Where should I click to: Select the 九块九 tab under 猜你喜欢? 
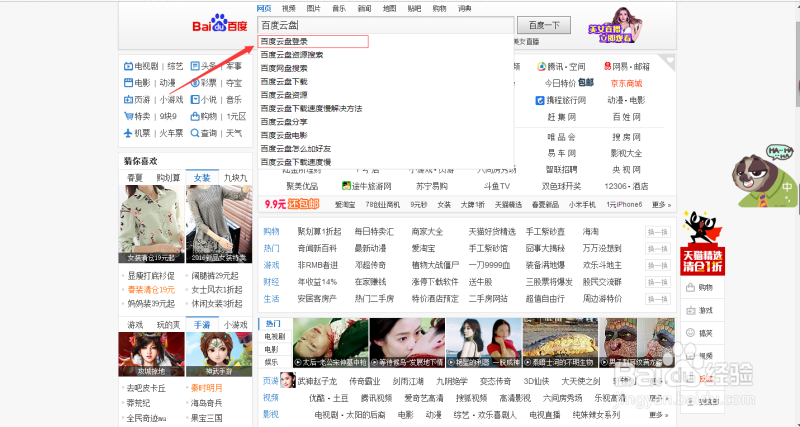tap(236, 178)
